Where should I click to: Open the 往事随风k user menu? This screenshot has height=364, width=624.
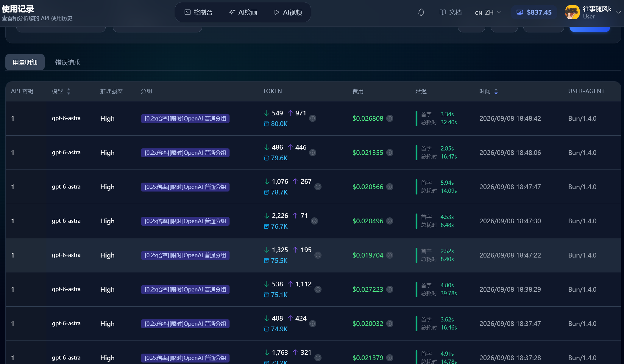(593, 12)
